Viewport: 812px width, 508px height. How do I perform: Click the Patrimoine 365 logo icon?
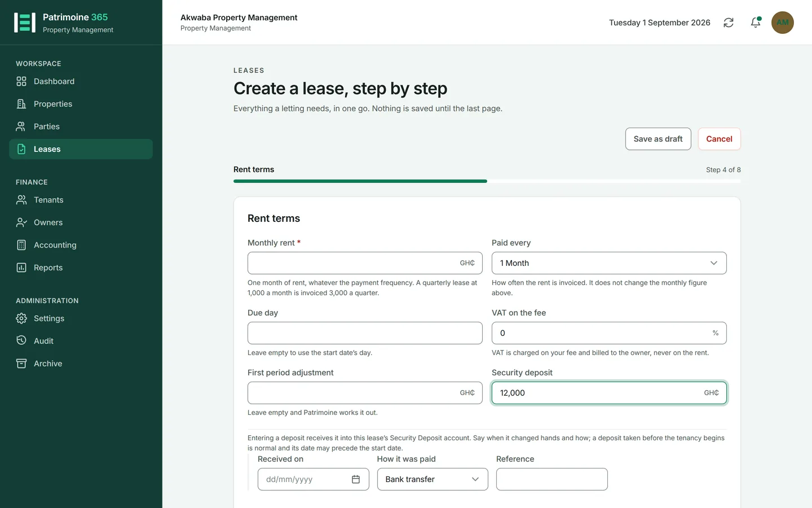[25, 23]
